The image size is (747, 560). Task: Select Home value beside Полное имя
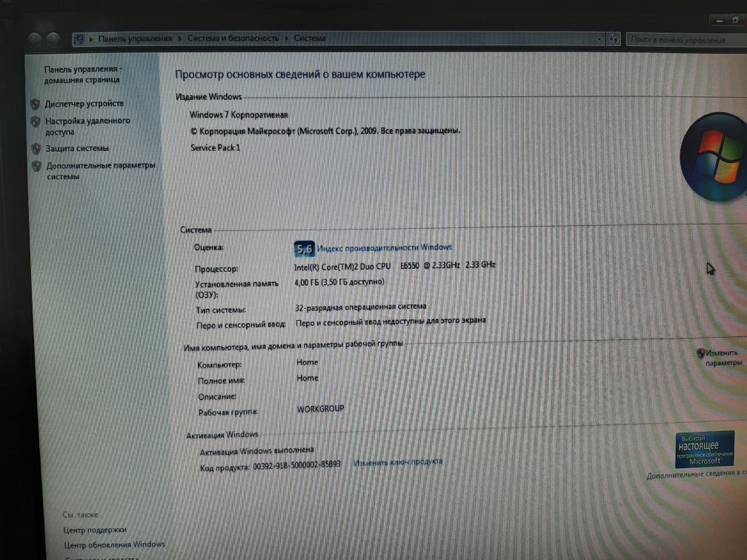pos(308,378)
